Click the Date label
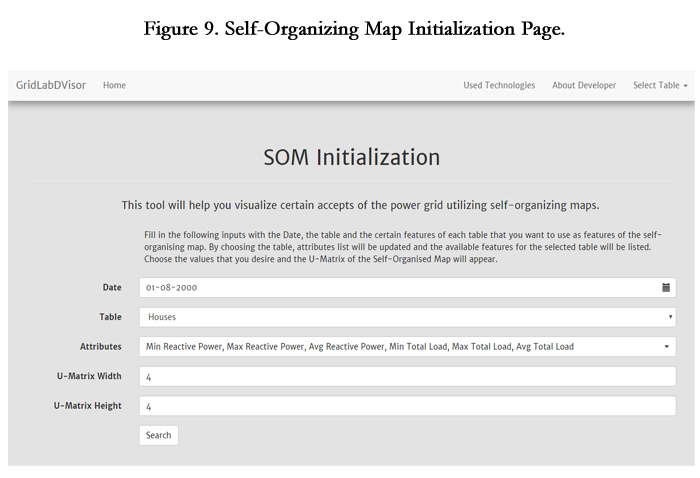This screenshot has height=478, width=700. point(112,287)
